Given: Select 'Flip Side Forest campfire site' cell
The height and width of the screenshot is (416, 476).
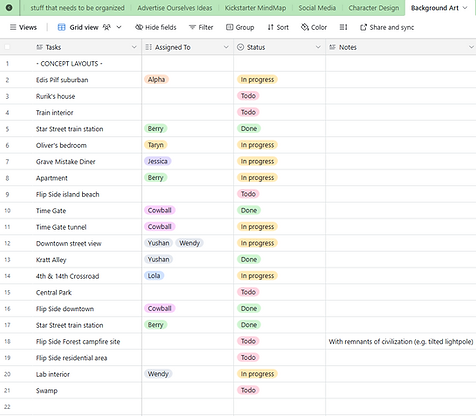Looking at the screenshot, I should tap(87, 341).
